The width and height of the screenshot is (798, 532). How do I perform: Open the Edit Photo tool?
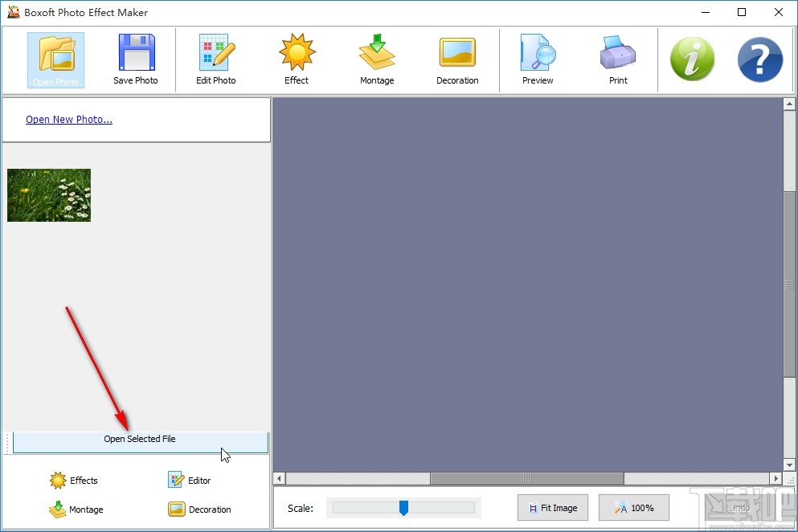(216, 59)
